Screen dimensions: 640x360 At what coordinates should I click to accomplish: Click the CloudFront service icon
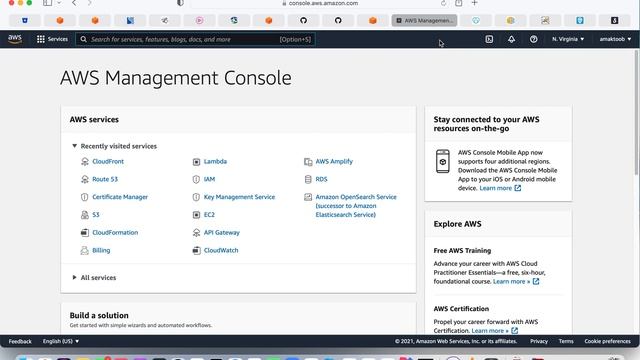84,162
